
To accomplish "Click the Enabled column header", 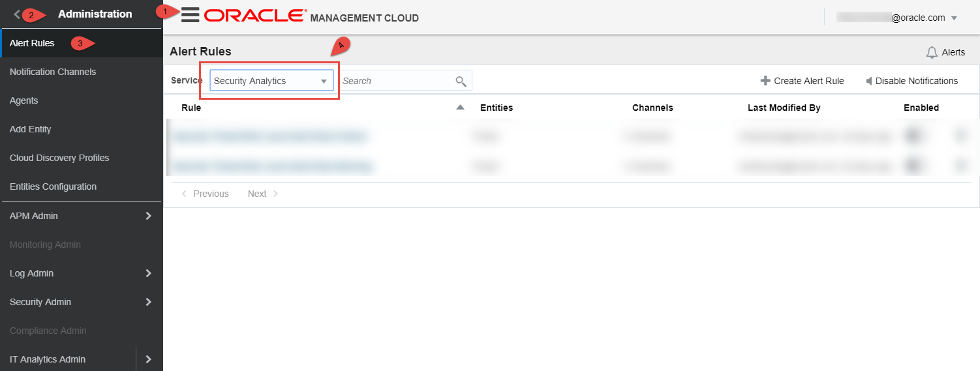I will pos(921,108).
